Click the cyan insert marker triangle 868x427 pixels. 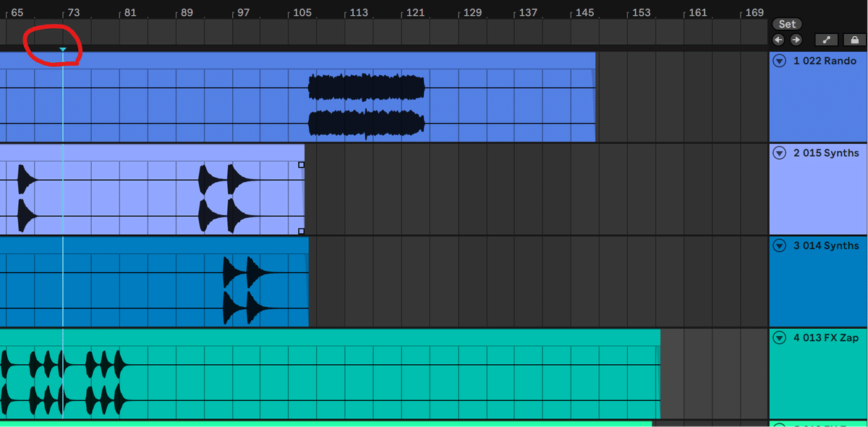[63, 49]
